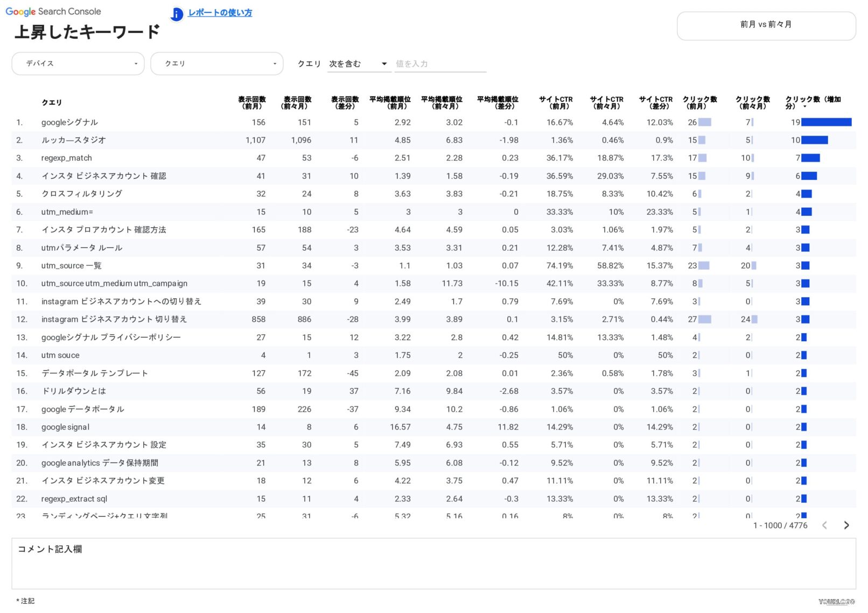The image size is (868, 613).
Task: Expand the クエリ filter dropdown
Action: (216, 64)
